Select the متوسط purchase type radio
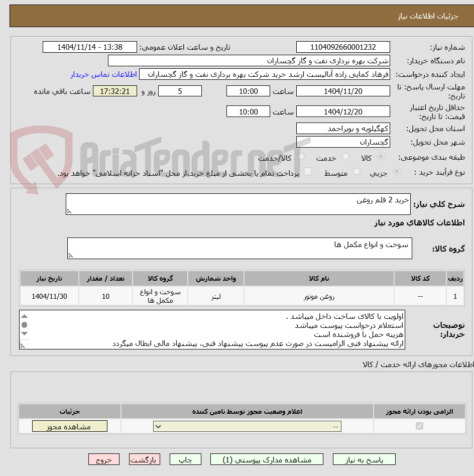474x476 pixels. point(357,172)
